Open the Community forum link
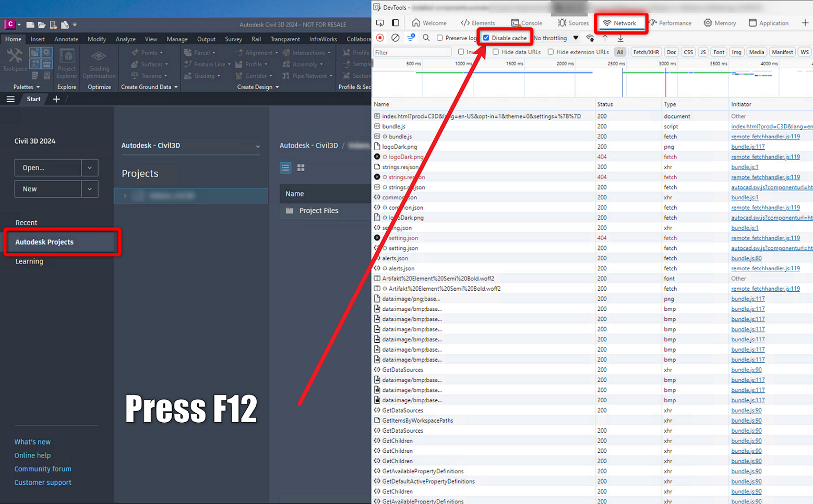 [x=42, y=469]
